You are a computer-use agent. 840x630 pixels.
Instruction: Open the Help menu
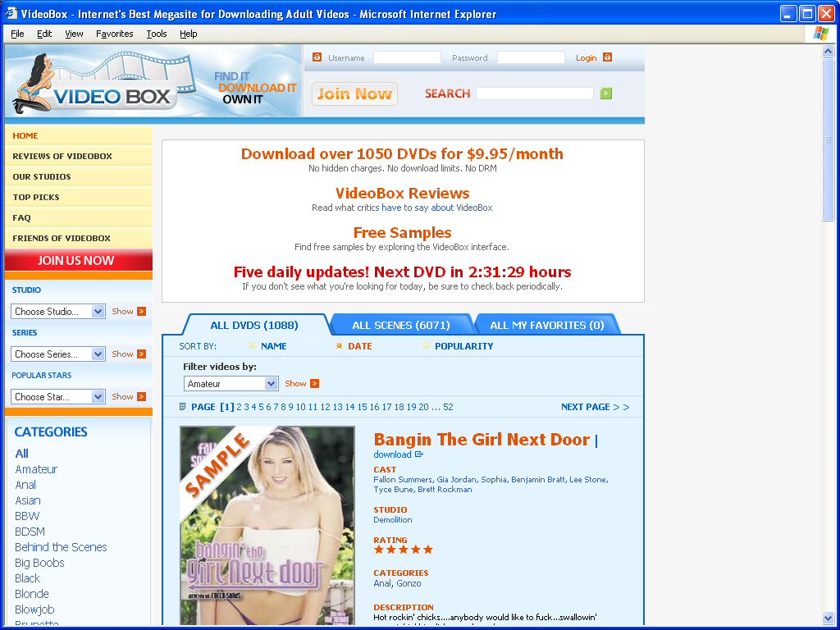188,34
